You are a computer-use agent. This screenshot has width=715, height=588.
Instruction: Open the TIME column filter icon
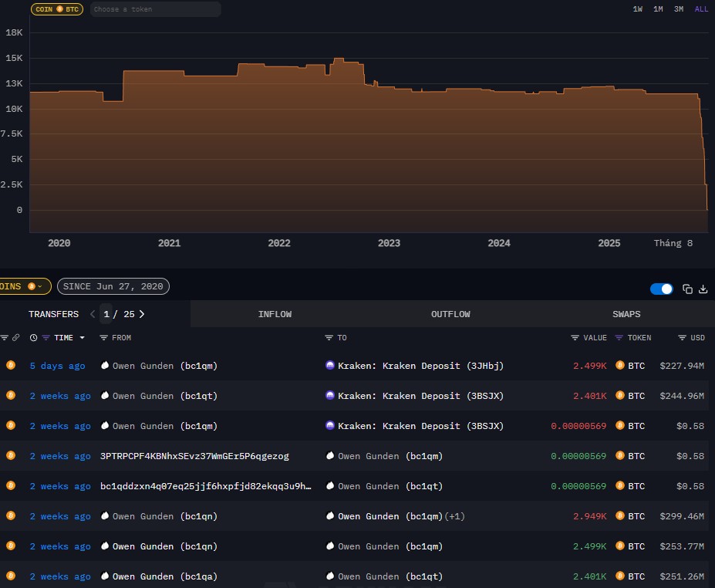pos(46,338)
